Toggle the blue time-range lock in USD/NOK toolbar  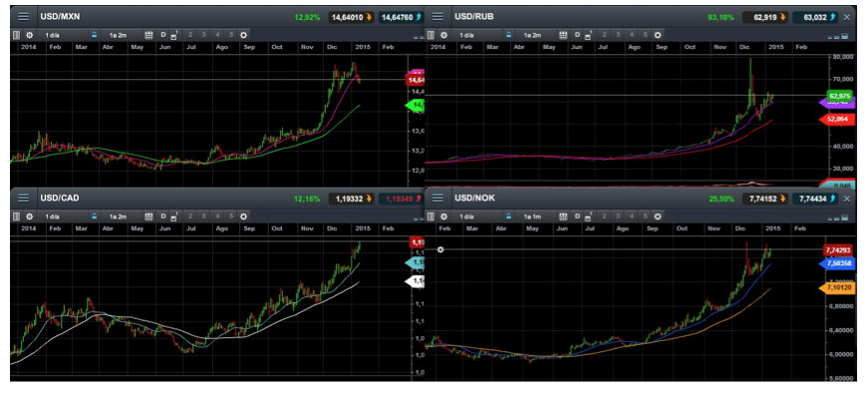[x=508, y=216]
